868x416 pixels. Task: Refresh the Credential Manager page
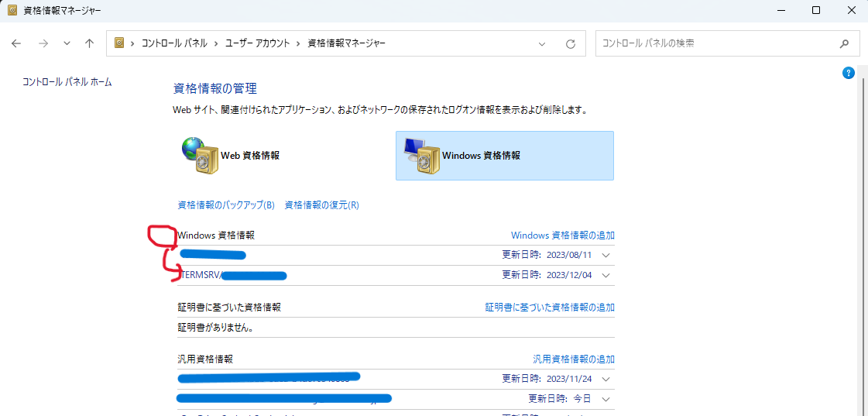click(x=571, y=43)
